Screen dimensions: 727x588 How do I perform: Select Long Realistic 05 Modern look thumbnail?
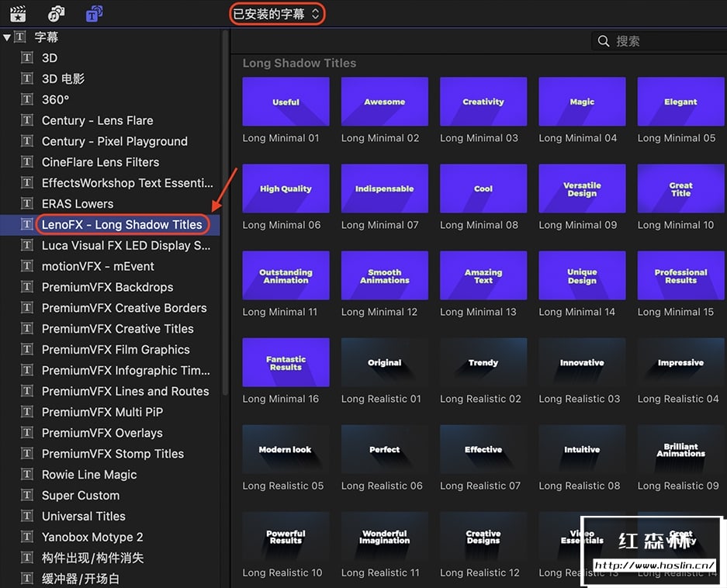(x=286, y=449)
